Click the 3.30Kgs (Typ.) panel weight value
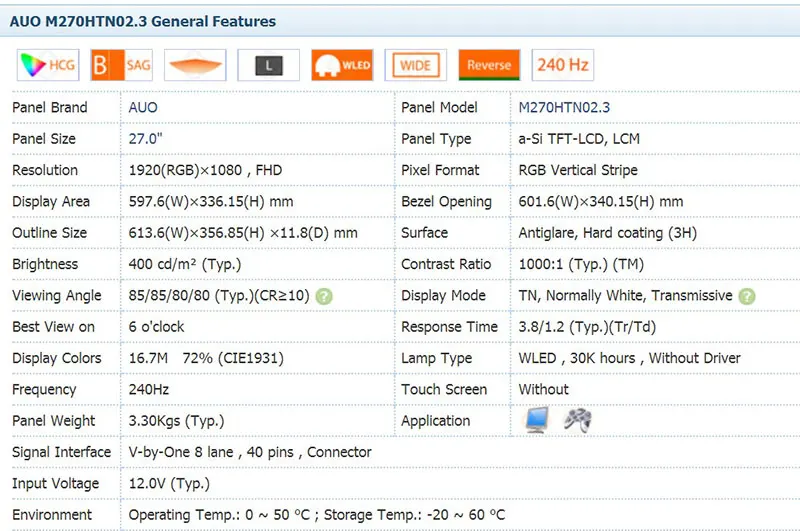 177,421
